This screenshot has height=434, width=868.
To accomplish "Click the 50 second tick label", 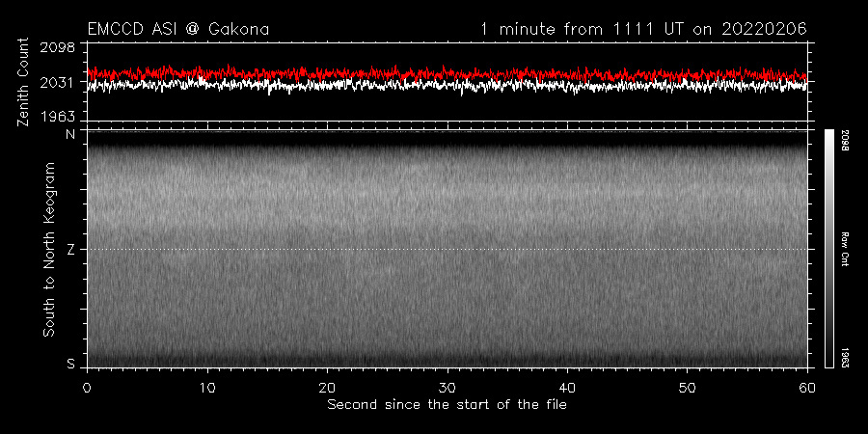I will pos(687,388).
